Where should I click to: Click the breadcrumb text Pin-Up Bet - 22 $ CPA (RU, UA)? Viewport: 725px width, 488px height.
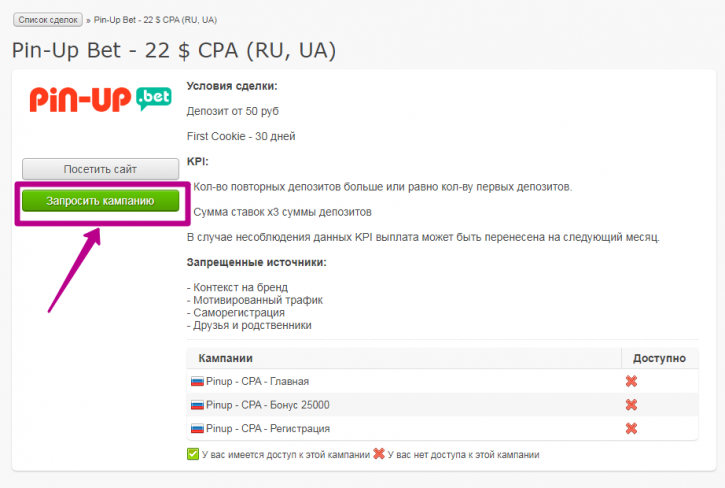[155, 20]
